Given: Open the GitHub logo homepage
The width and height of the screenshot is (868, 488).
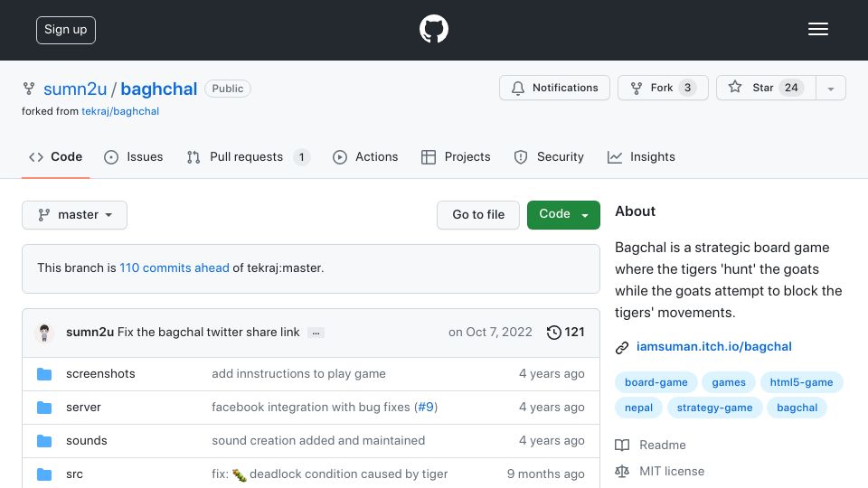Looking at the screenshot, I should (x=433, y=29).
